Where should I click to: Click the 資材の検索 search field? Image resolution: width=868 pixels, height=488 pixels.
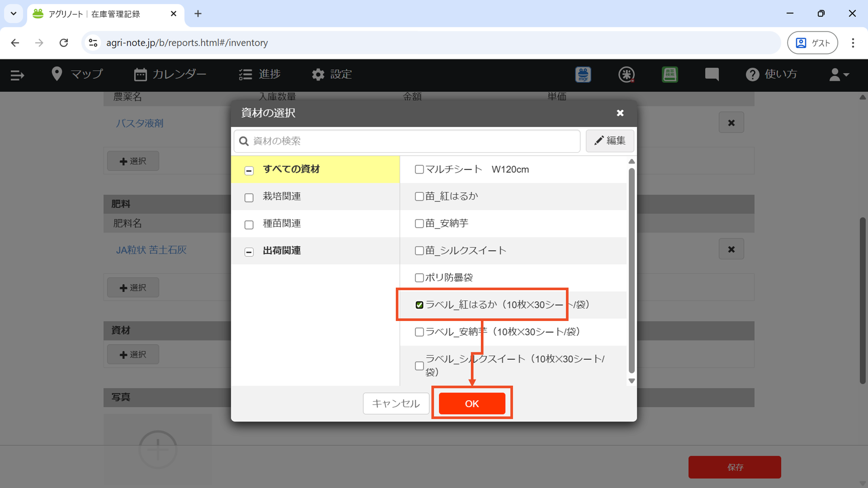pos(407,141)
